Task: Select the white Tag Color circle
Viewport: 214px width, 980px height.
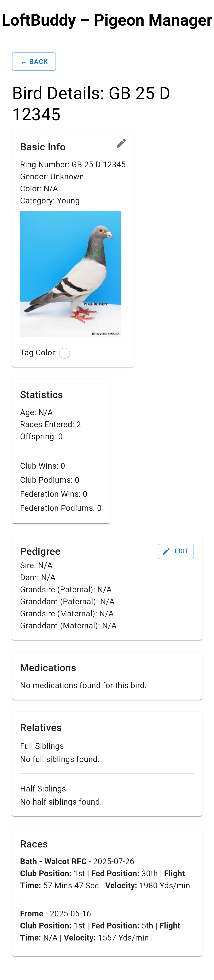Action: (65, 353)
